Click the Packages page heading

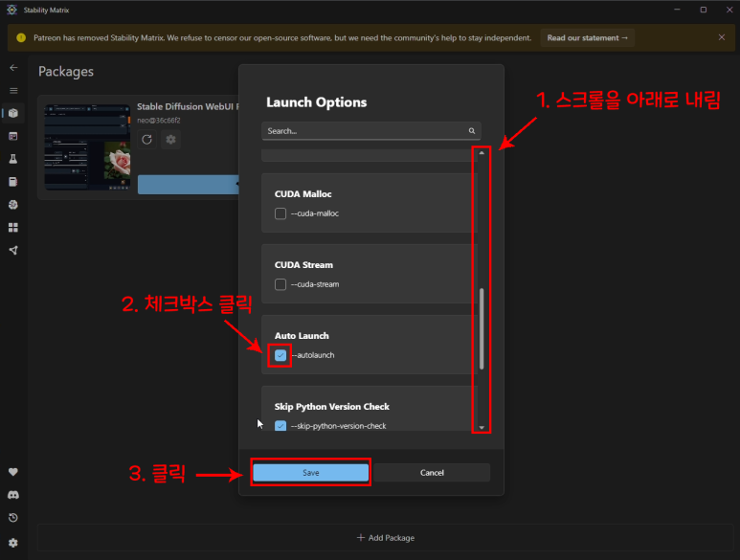pos(66,71)
